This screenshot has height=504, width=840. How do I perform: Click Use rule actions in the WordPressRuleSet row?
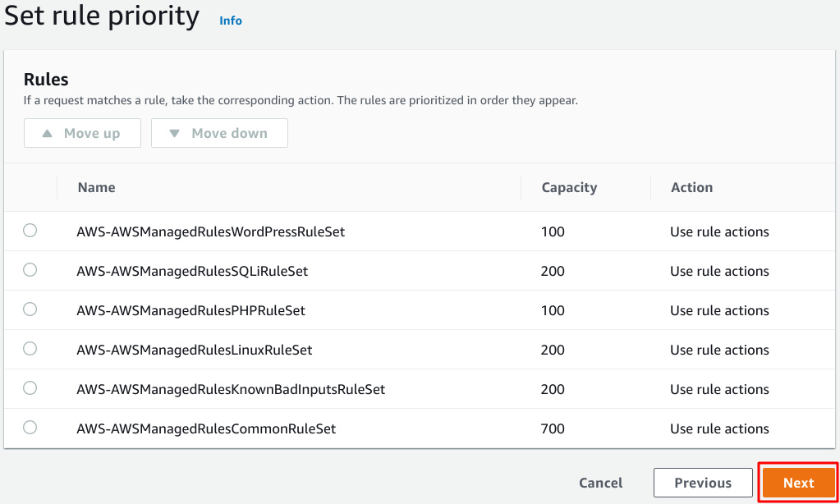coord(719,232)
